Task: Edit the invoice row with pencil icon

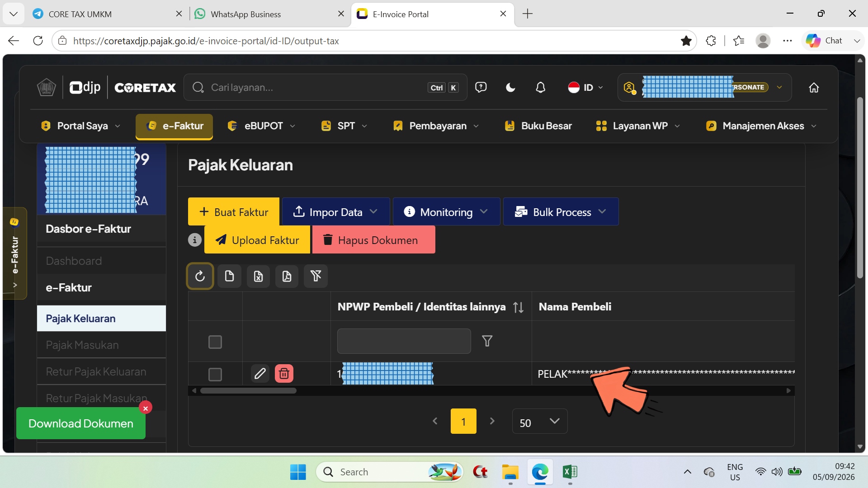Action: [x=260, y=374]
